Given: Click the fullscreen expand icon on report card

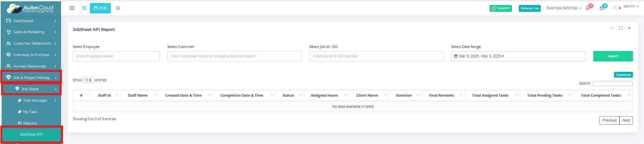Looking at the screenshot, I should [x=621, y=28].
